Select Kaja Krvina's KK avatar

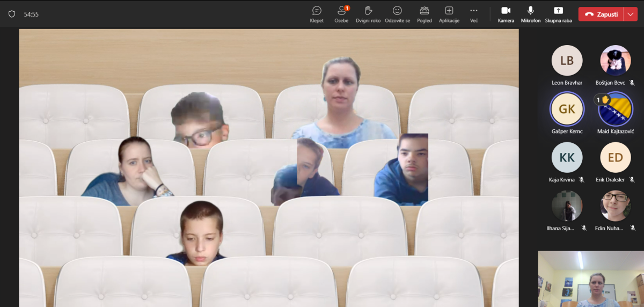point(567,157)
